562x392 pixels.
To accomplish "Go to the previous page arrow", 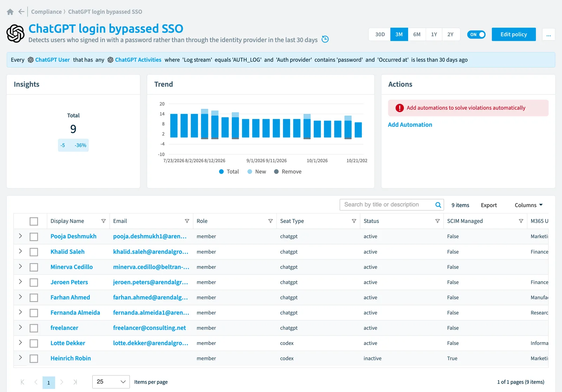I will coord(35,382).
